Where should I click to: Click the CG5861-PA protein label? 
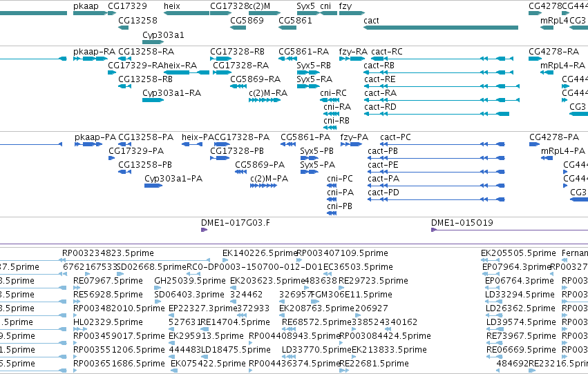pos(305,137)
